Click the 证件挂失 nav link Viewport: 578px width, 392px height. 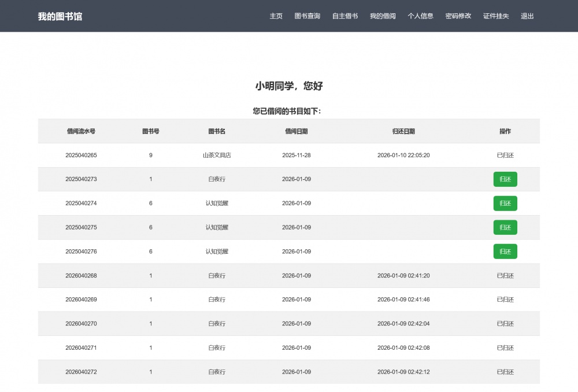496,16
